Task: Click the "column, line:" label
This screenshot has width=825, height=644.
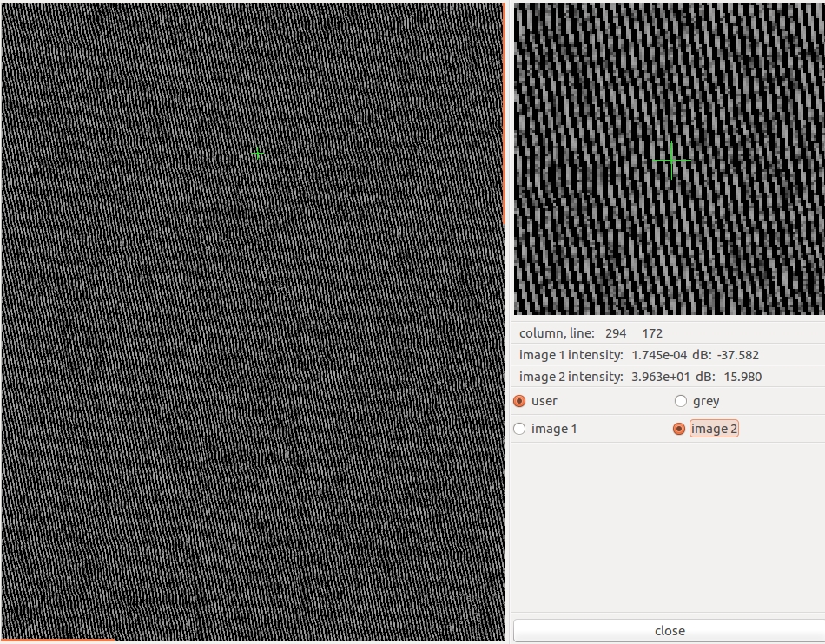Action: pyautogui.click(x=557, y=333)
